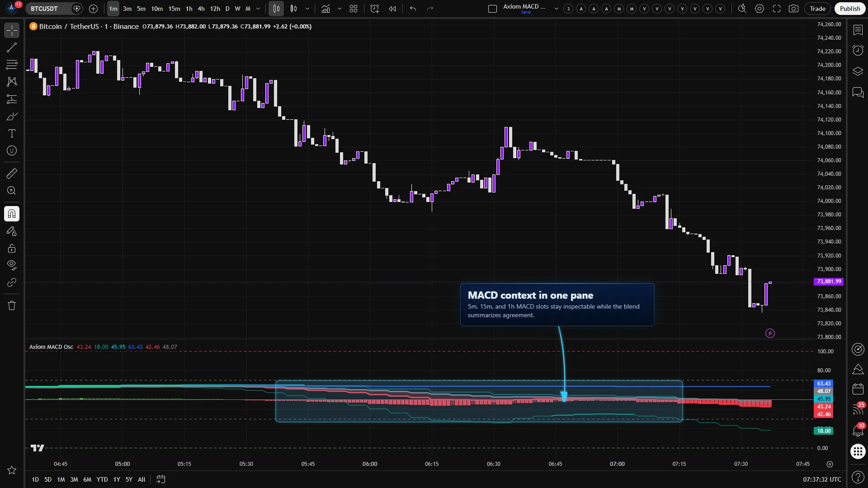The height and width of the screenshot is (488, 868).
Task: Open the go to date calendar button
Action: 160,479
